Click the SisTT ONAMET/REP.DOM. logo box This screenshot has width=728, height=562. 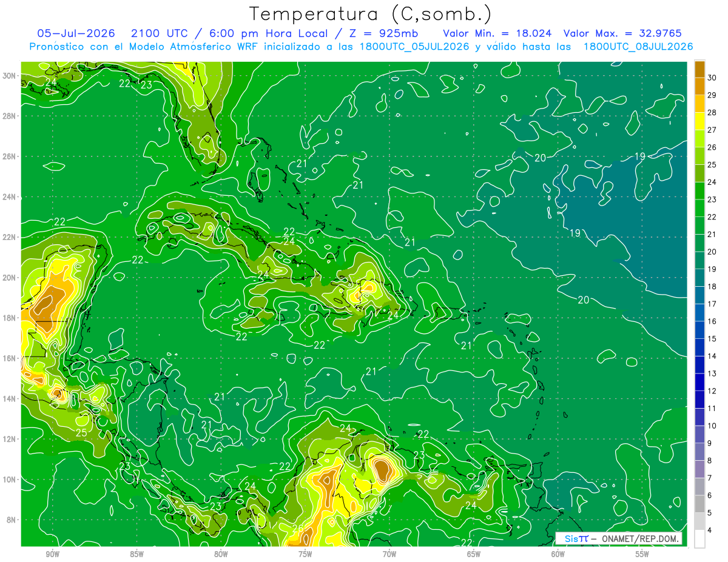coord(619,538)
